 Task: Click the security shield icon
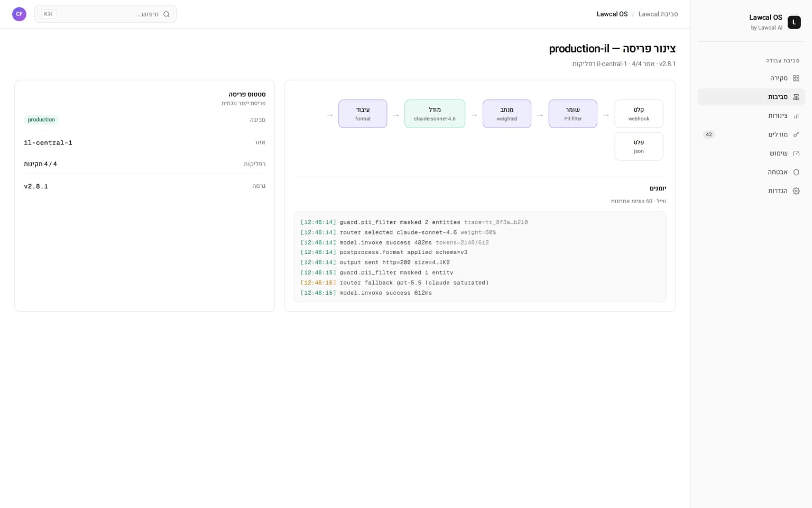click(x=796, y=172)
